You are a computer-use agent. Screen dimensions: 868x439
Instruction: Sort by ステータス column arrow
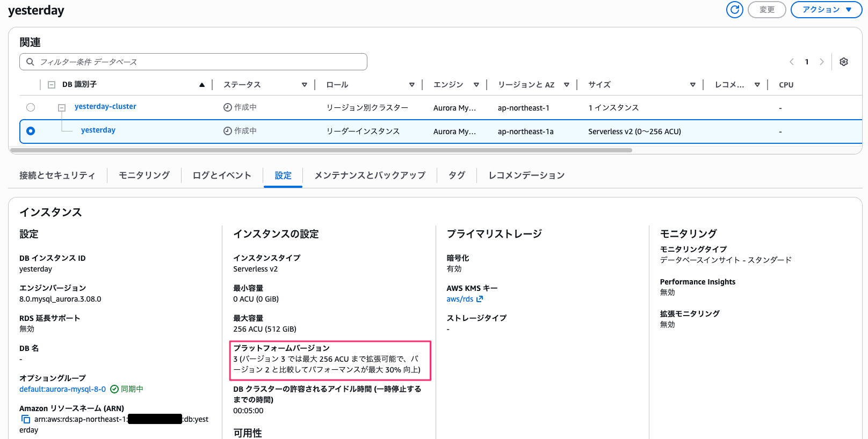(304, 85)
